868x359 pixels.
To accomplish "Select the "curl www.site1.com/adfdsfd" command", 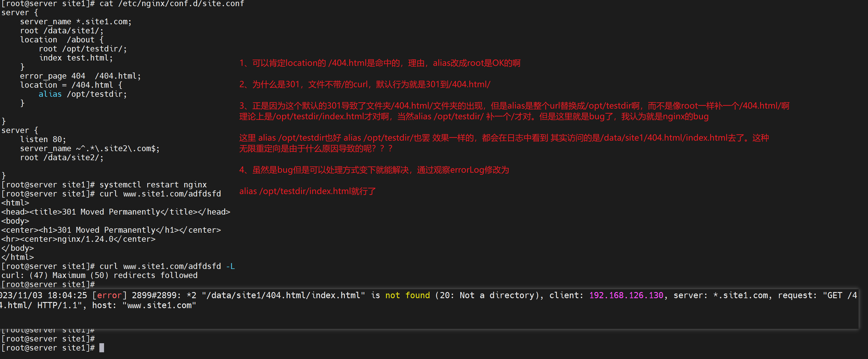I will pyautogui.click(x=160, y=194).
